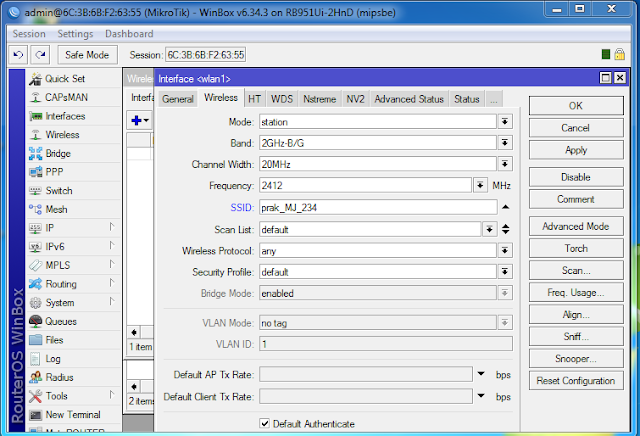The image size is (640, 436).
Task: Click the SSID input field
Action: tap(378, 207)
